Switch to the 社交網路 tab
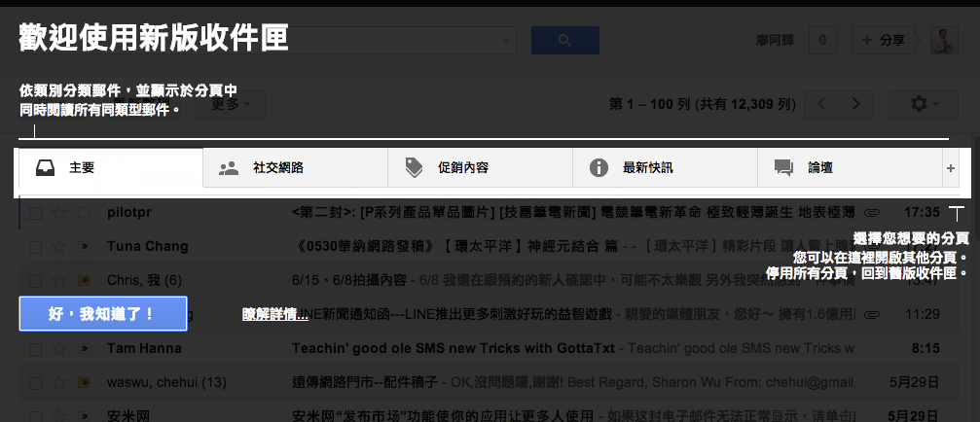Screen dimensions: 980x422 click(x=296, y=168)
